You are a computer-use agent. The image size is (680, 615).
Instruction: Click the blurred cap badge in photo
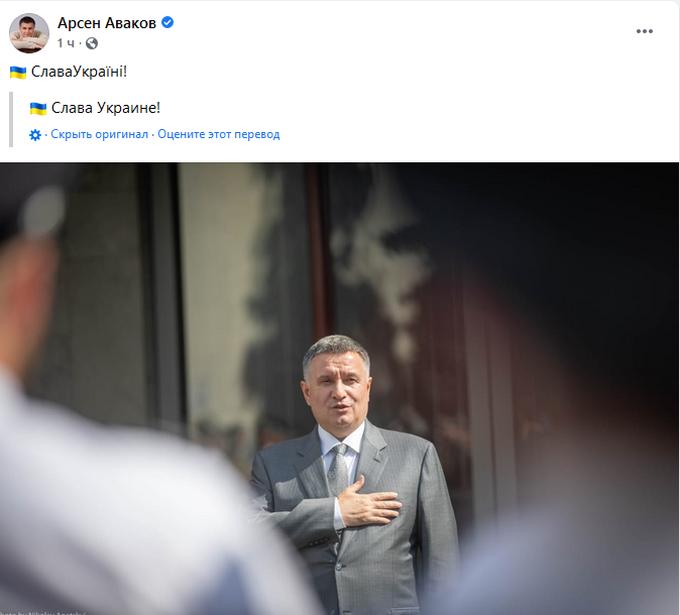click(43, 211)
